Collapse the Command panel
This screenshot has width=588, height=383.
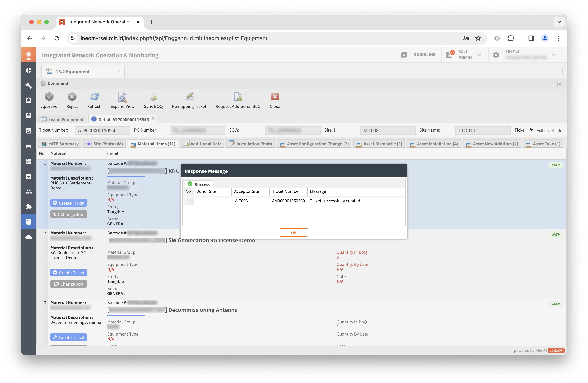pyautogui.click(x=560, y=84)
